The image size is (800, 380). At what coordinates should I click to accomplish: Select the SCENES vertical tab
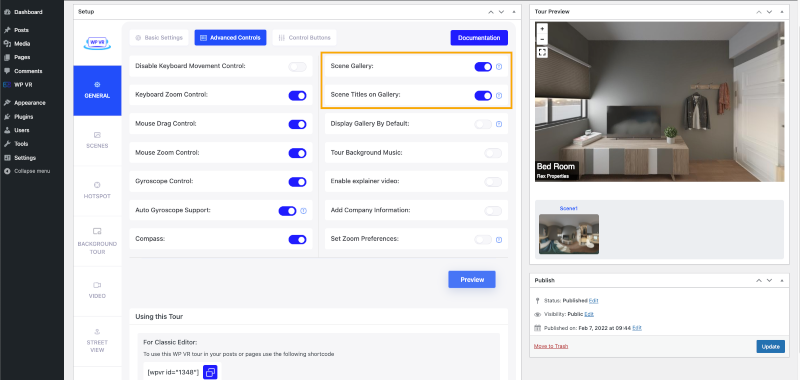click(x=97, y=140)
